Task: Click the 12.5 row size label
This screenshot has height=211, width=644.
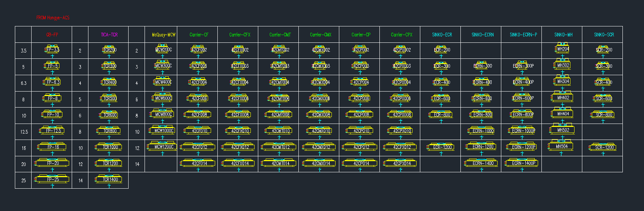Action: (x=24, y=132)
